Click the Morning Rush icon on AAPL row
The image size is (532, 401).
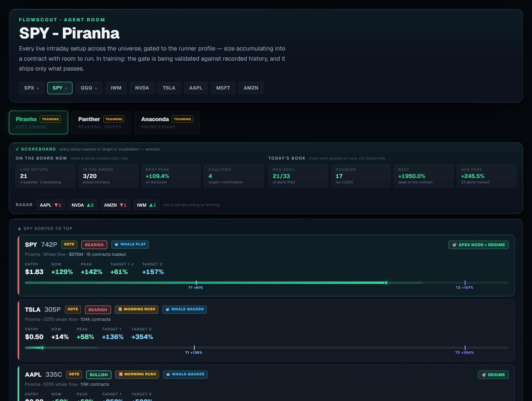(x=121, y=374)
